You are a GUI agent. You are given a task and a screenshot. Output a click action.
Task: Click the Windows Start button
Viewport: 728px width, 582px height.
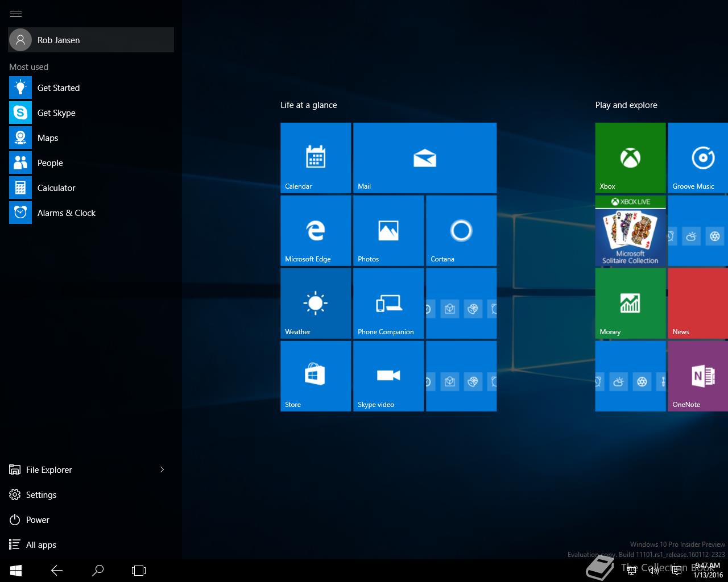click(16, 570)
